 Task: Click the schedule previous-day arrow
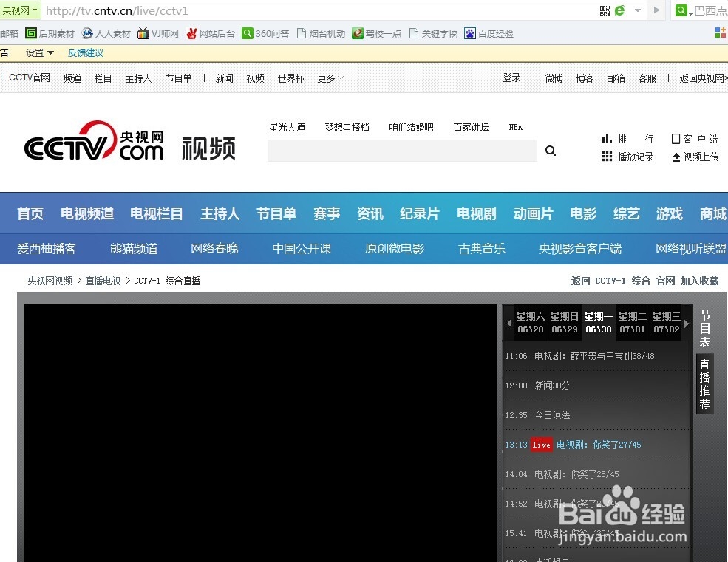click(509, 323)
